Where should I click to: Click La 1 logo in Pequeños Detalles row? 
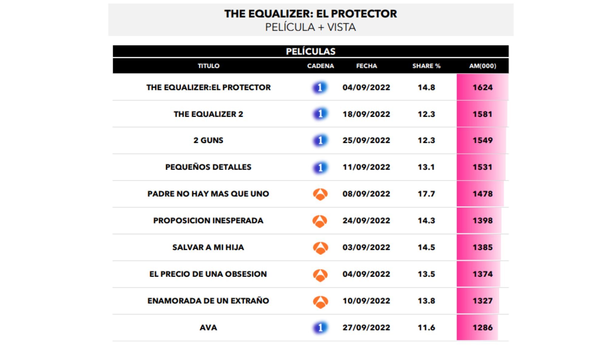(320, 167)
